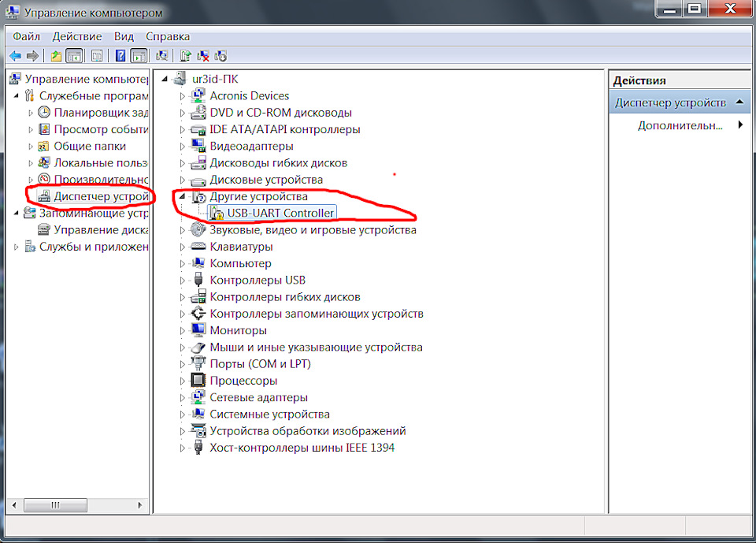756x543 pixels.
Task: Click the Процессоры chip icon
Action: [x=198, y=381]
